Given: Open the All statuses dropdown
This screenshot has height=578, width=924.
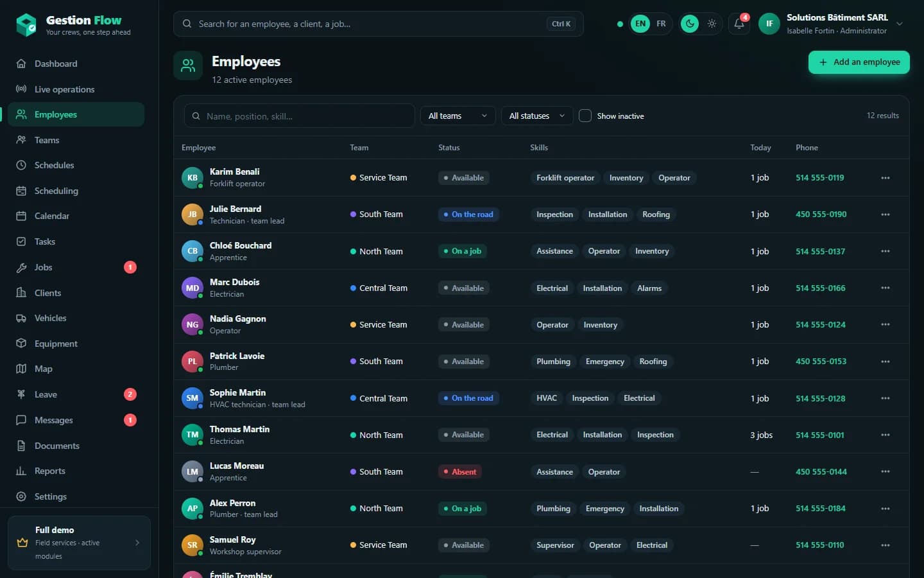Looking at the screenshot, I should tap(537, 116).
